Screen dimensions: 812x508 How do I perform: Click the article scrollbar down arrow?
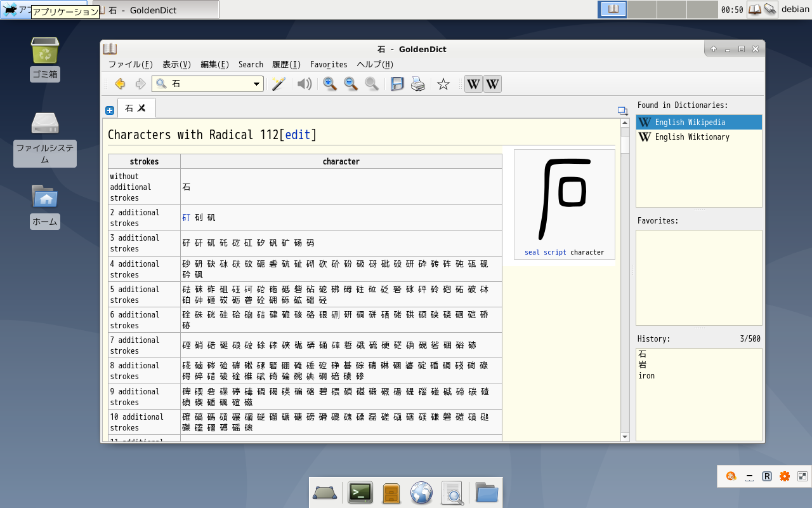tap(625, 437)
